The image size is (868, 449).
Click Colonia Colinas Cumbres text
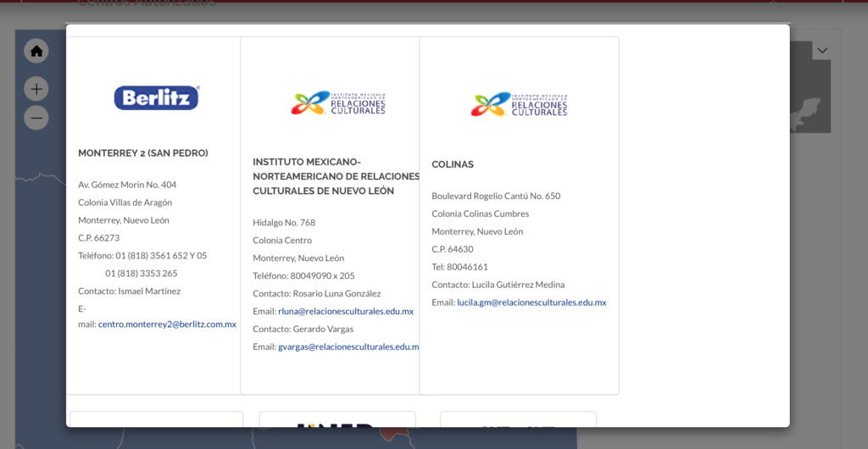[481, 214]
